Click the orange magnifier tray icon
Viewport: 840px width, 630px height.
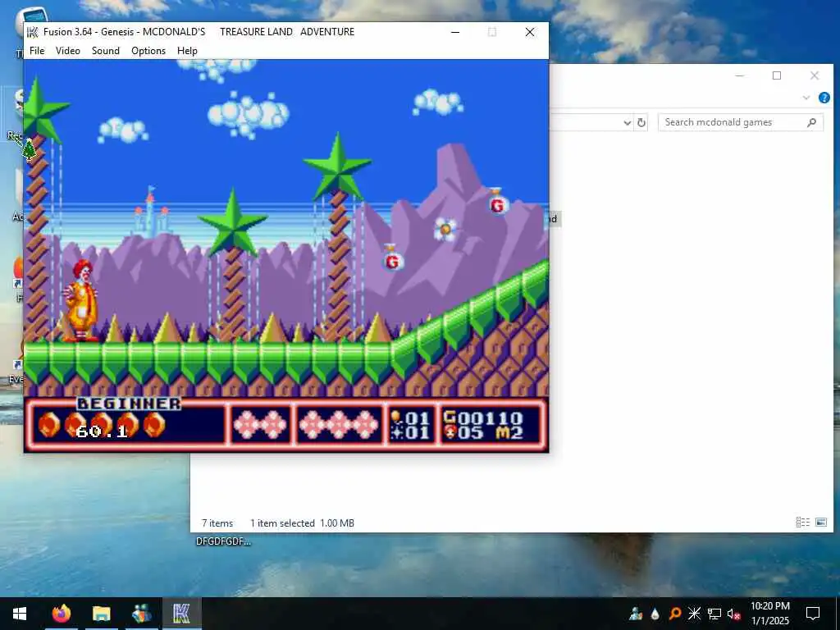tap(675, 614)
